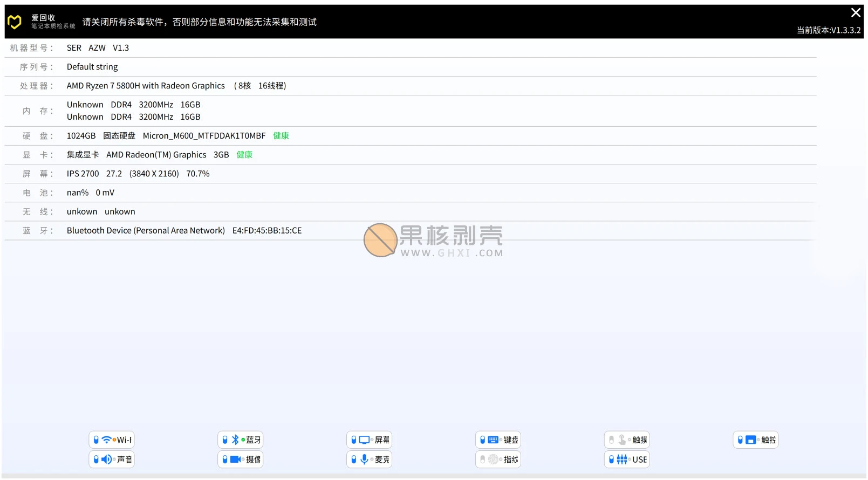Click battery value nan% 0 mV
Image resolution: width=868 pixels, height=480 pixels.
click(x=91, y=193)
